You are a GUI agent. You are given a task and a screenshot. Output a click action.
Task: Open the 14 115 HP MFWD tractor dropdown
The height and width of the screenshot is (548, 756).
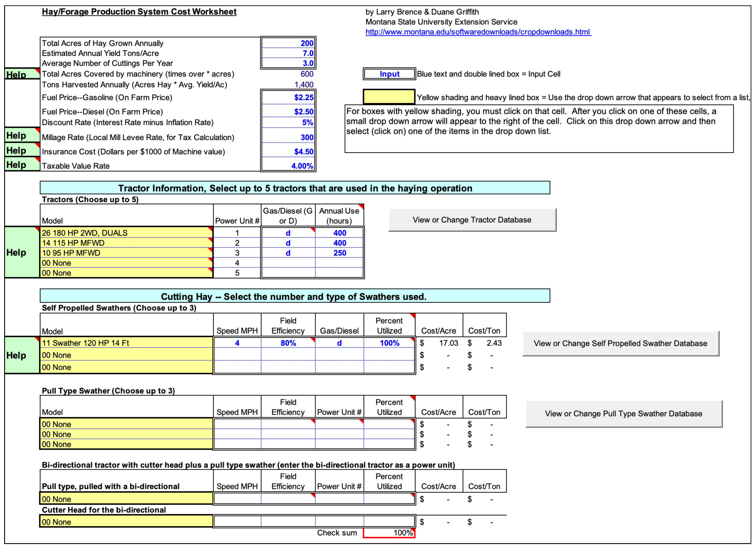click(x=126, y=243)
